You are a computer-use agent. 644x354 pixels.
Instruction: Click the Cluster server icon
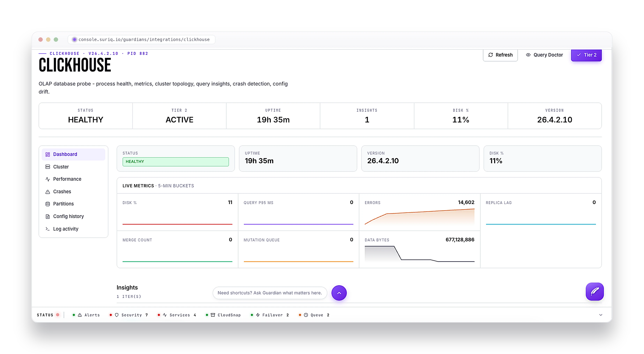pyautogui.click(x=47, y=167)
